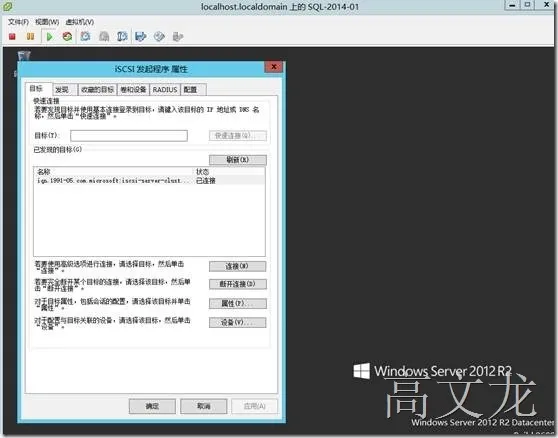The width and height of the screenshot is (558, 438).
Task: Click the 确定 button
Action: point(152,406)
